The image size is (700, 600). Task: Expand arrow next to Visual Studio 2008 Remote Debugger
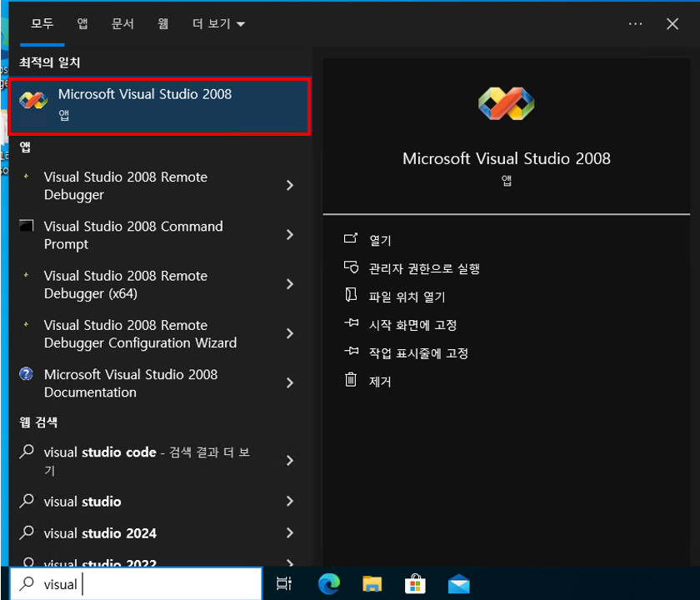point(289,186)
